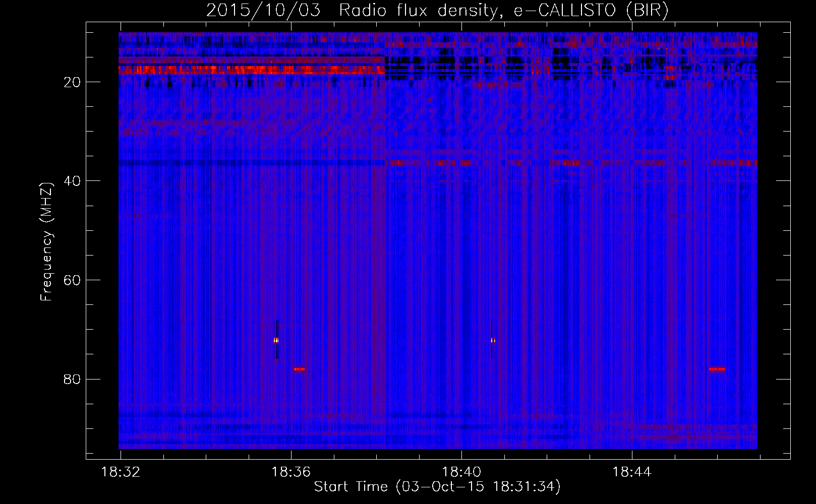Click the plot title "Radio flux density, e-CALLISTO (BIR)"
This screenshot has width=816, height=504.
coord(503,11)
